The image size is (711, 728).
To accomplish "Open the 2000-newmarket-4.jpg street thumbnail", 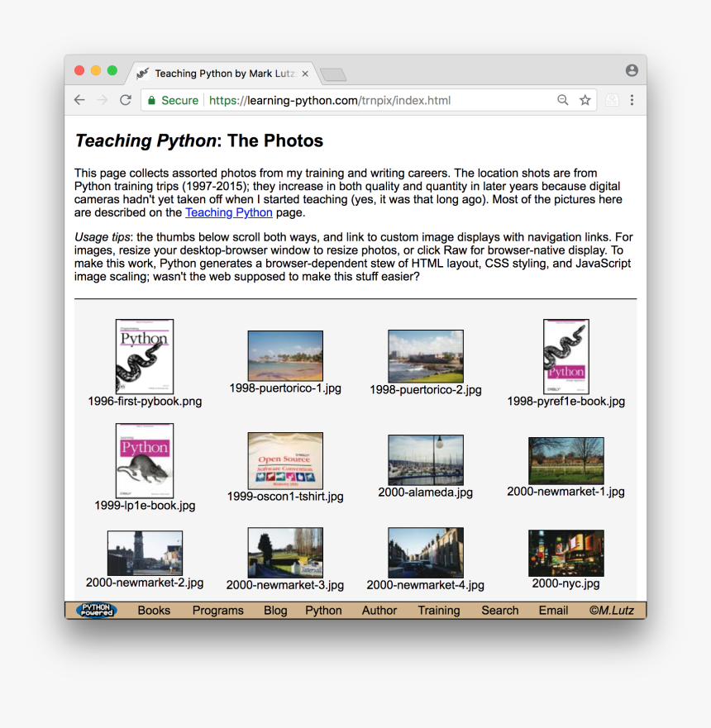I will [426, 553].
